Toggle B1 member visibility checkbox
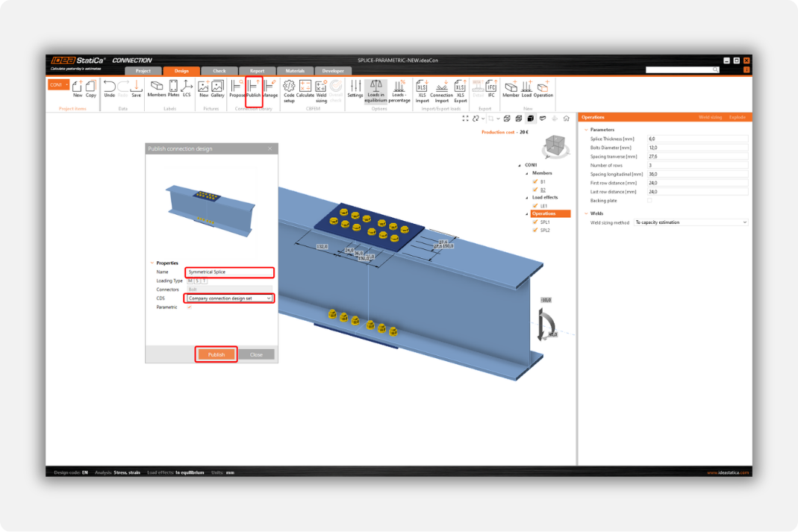 click(x=535, y=181)
